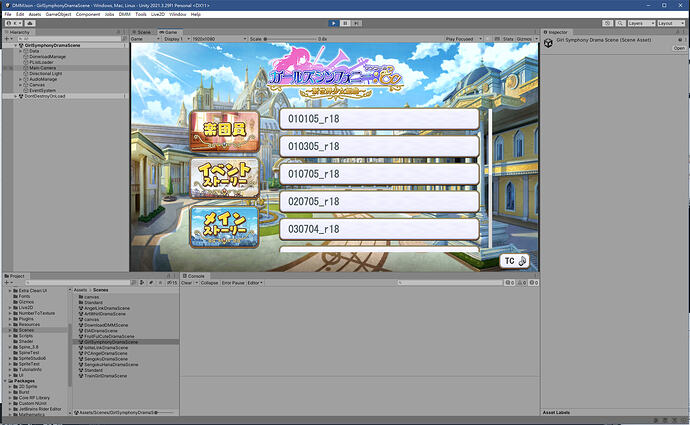Image resolution: width=690 pixels, height=425 pixels.
Task: Select the DownloadDMMScene asset
Action: pos(106,325)
